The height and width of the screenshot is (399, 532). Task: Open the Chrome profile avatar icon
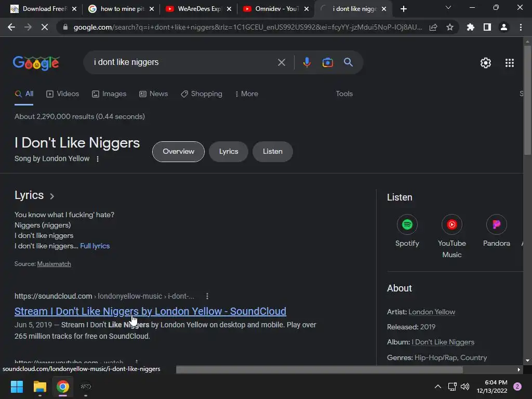click(504, 27)
